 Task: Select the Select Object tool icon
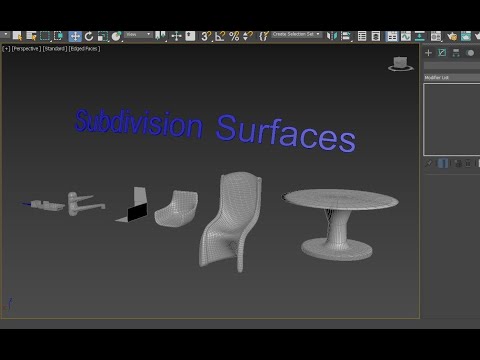(x=17, y=36)
